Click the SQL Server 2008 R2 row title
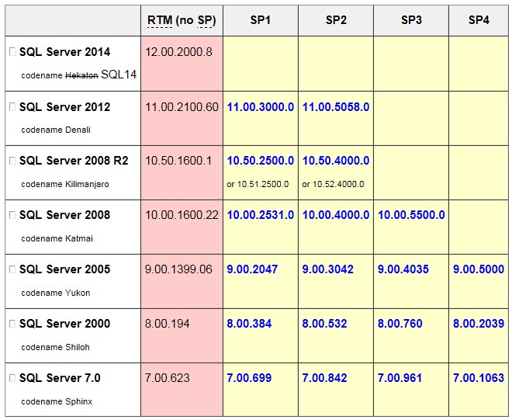512x420 pixels. [x=74, y=161]
